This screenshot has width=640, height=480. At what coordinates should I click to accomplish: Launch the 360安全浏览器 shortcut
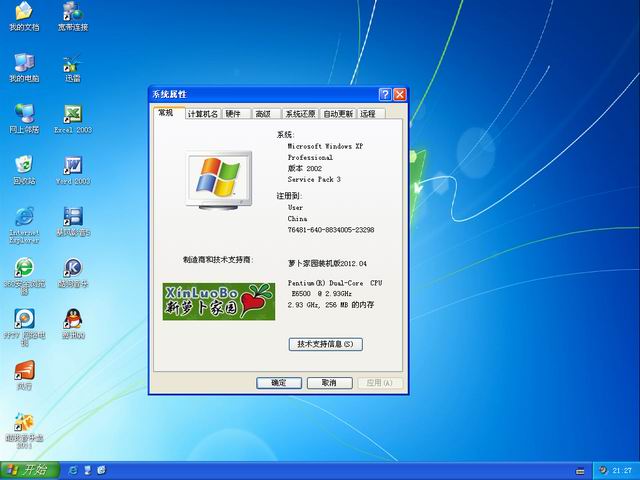[24, 276]
